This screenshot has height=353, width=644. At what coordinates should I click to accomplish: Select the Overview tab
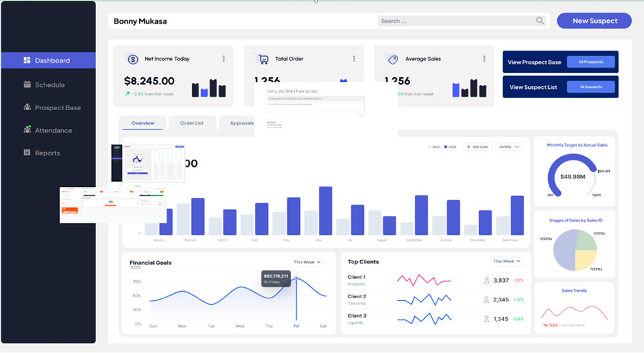click(142, 123)
